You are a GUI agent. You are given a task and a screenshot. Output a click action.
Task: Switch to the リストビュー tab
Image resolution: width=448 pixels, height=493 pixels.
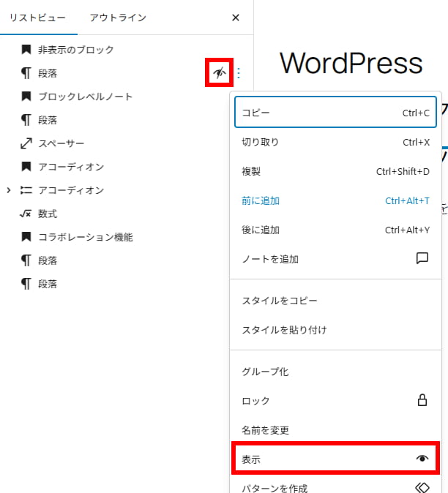[37, 18]
